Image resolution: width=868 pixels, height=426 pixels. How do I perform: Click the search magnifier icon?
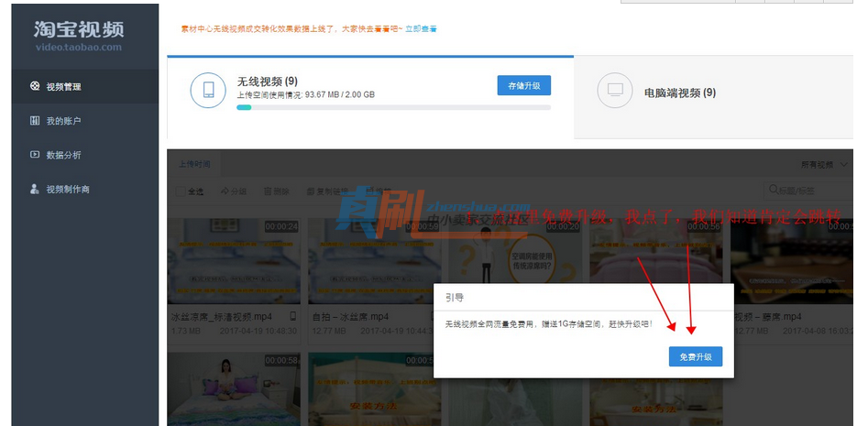tap(774, 190)
